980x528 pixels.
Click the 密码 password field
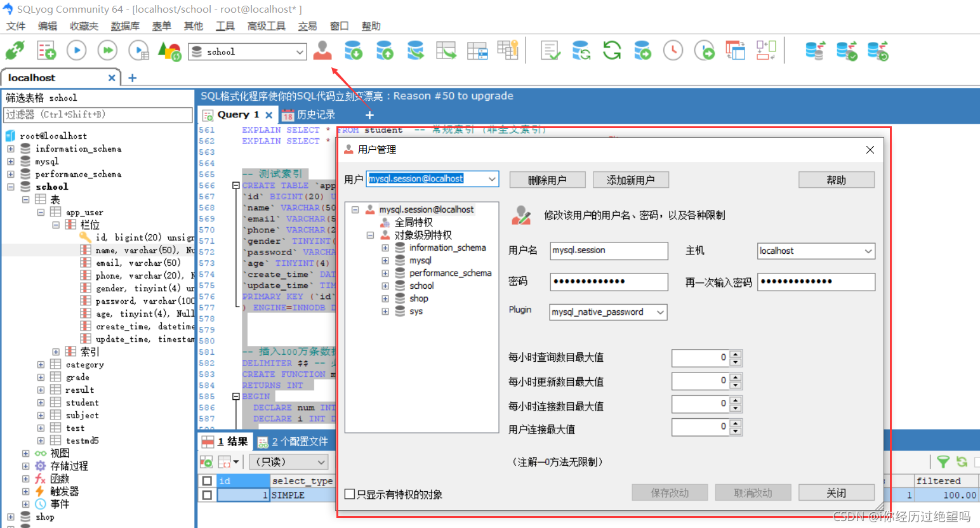(x=609, y=282)
